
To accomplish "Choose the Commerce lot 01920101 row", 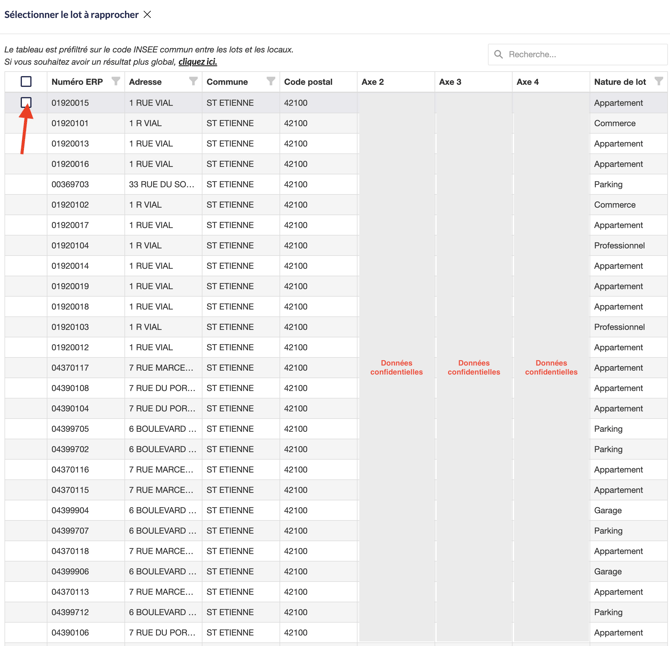I will point(70,123).
